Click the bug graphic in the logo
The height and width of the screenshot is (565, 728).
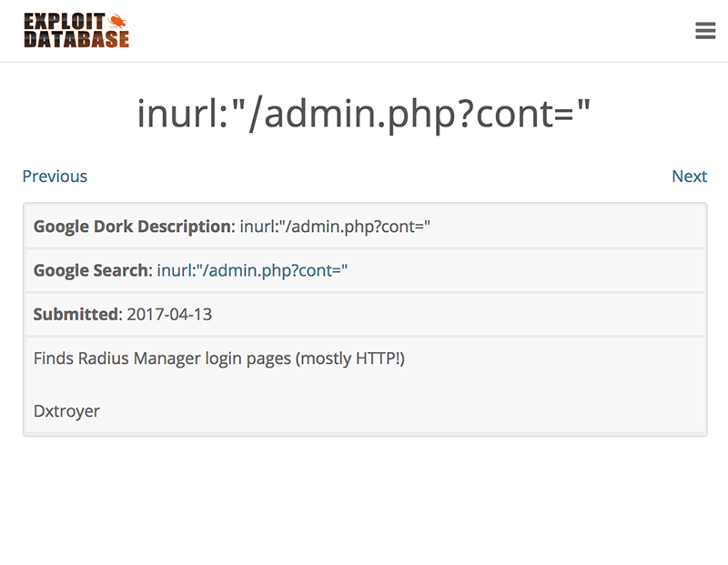tap(118, 19)
